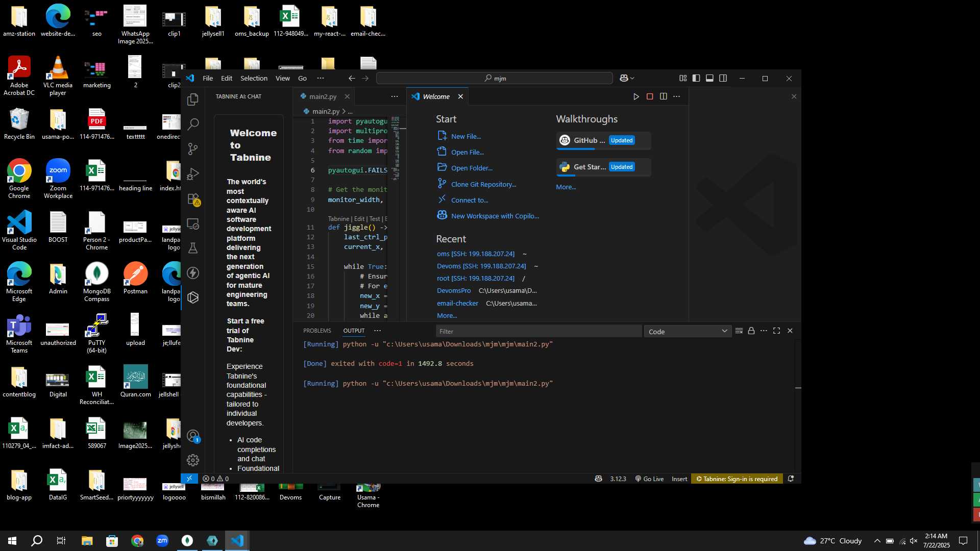The width and height of the screenshot is (980, 551).
Task: Open the Accounts menu
Action: pyautogui.click(x=193, y=436)
